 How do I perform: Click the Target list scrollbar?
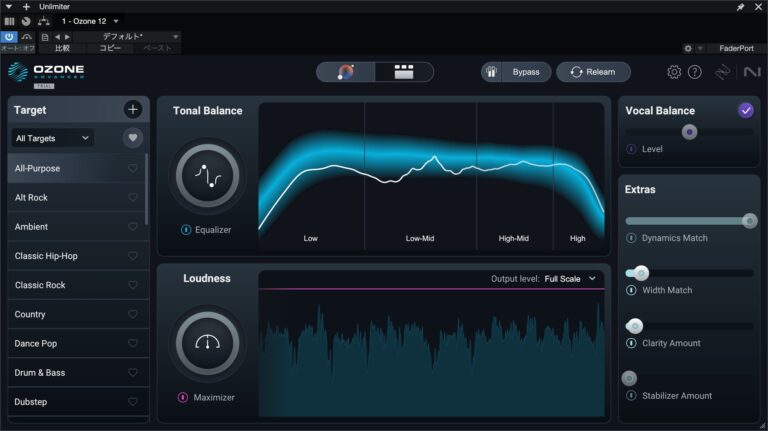point(146,190)
